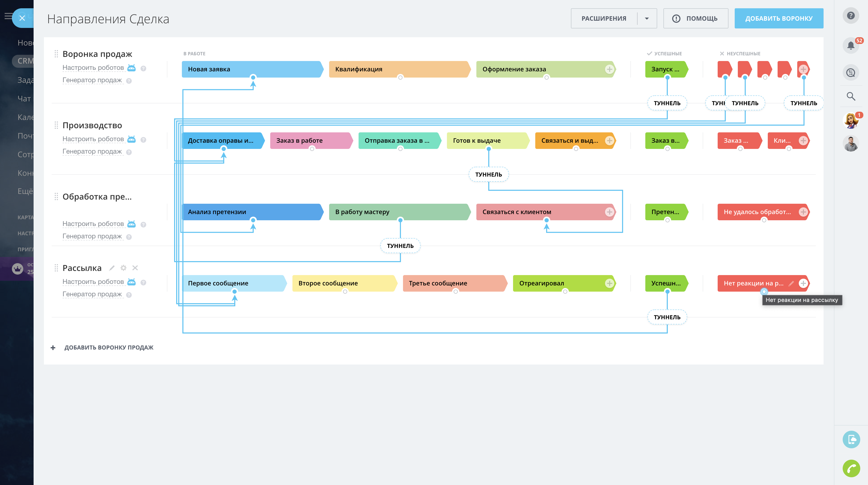868x485 pixels.
Task: Click the ПОМОЩЬ button at the top
Action: click(695, 18)
